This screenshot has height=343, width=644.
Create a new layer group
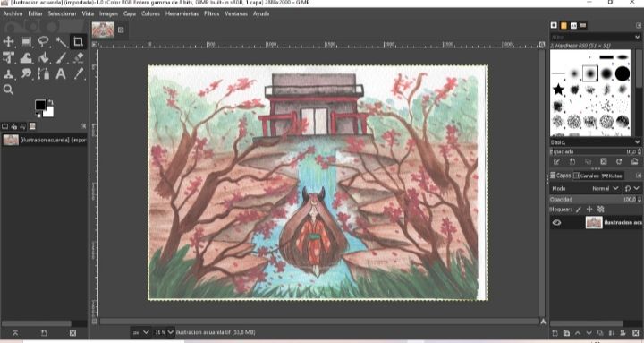tap(566, 333)
